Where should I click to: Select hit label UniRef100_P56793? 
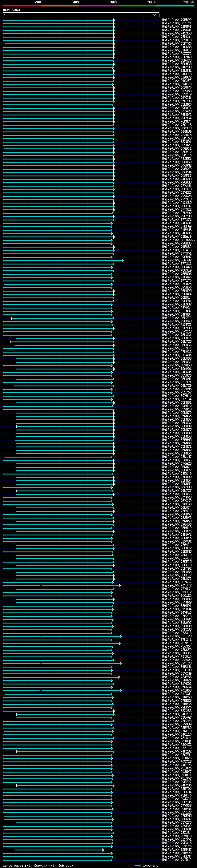coord(177,101)
